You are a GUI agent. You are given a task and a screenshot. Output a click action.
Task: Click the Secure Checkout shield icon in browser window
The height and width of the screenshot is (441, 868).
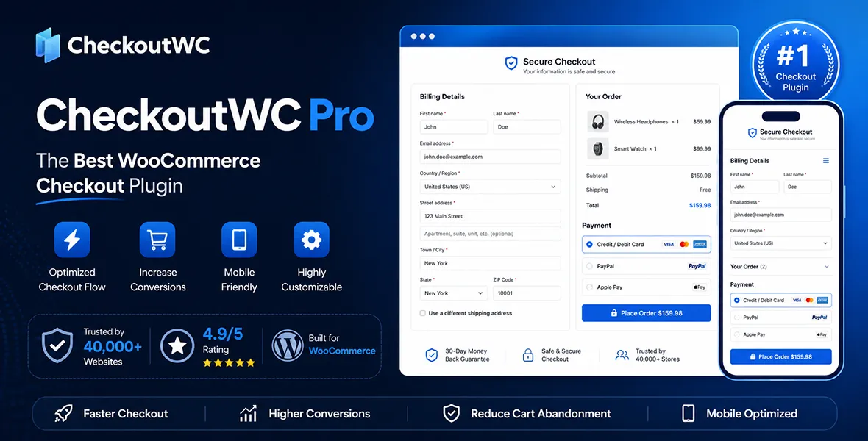(x=511, y=63)
